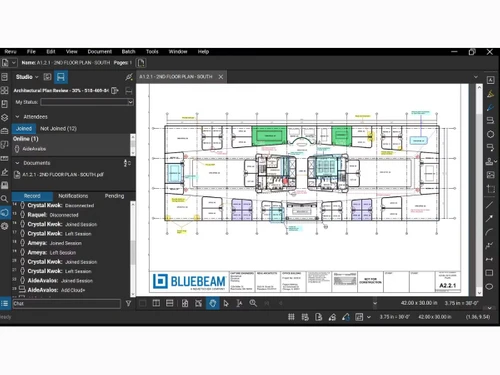Open the Revu menu
The width and height of the screenshot is (500, 375).
[x=10, y=52]
